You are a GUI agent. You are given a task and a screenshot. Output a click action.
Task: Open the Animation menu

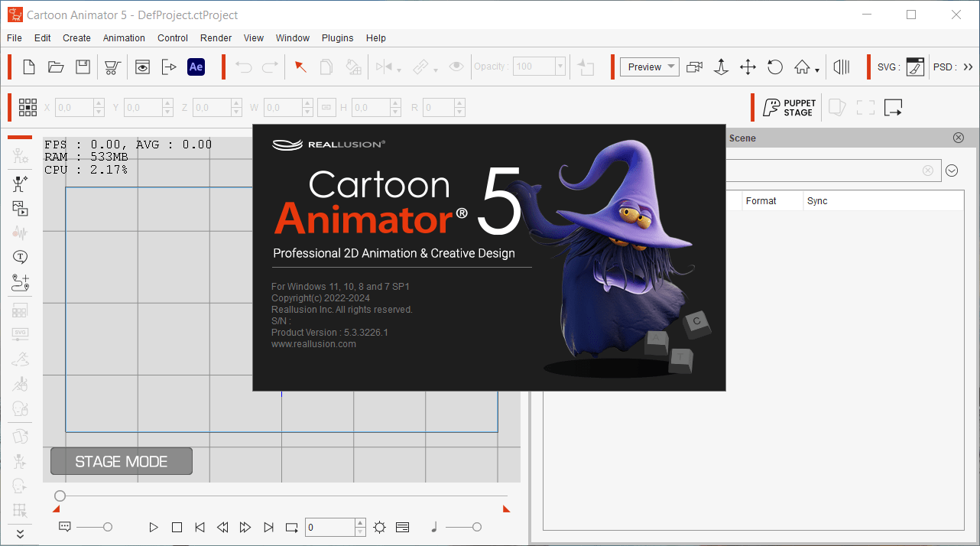tap(124, 37)
